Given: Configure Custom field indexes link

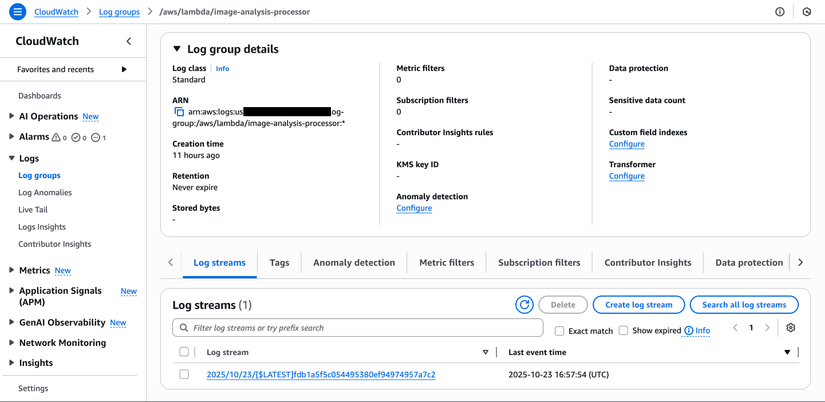Looking at the screenshot, I should pyautogui.click(x=627, y=144).
